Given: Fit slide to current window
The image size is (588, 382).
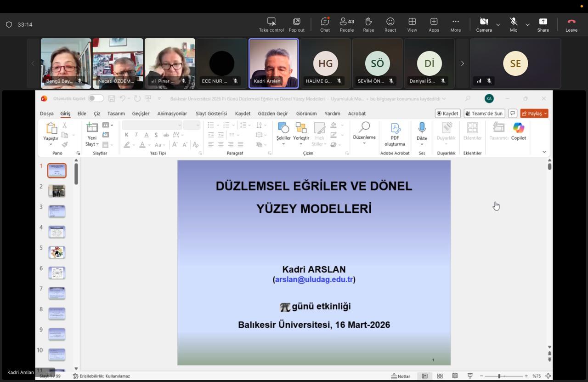Looking at the screenshot, I should (548, 376).
